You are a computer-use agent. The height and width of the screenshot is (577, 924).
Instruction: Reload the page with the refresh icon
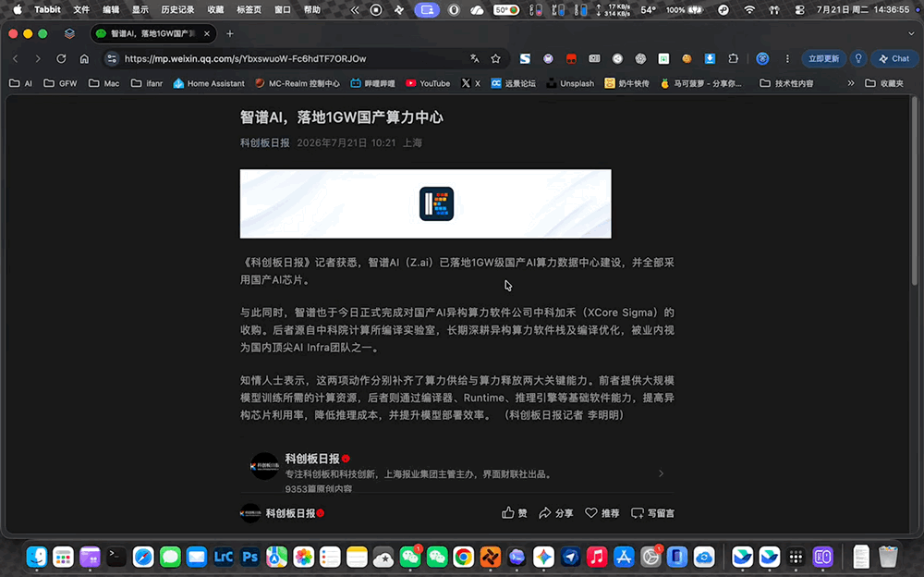click(61, 58)
